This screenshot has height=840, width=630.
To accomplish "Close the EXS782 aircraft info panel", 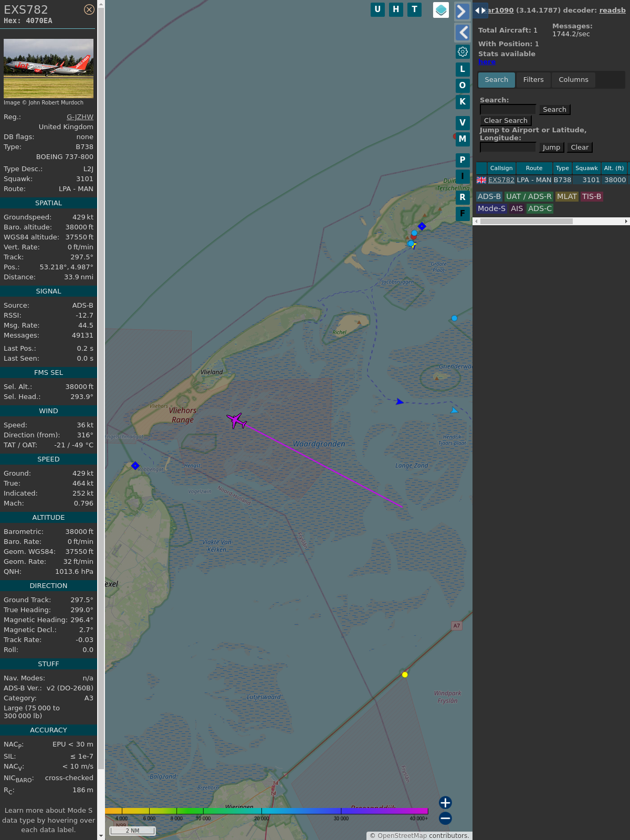I will tap(89, 9).
